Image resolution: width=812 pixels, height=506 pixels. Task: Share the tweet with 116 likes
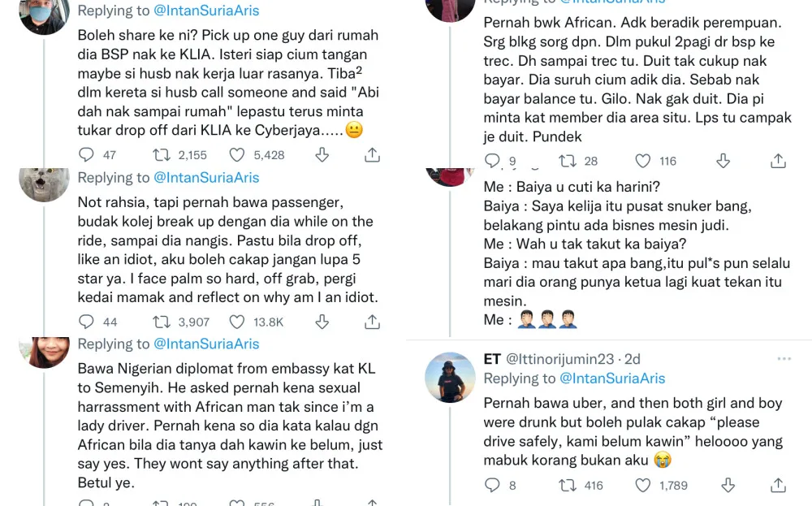778,161
